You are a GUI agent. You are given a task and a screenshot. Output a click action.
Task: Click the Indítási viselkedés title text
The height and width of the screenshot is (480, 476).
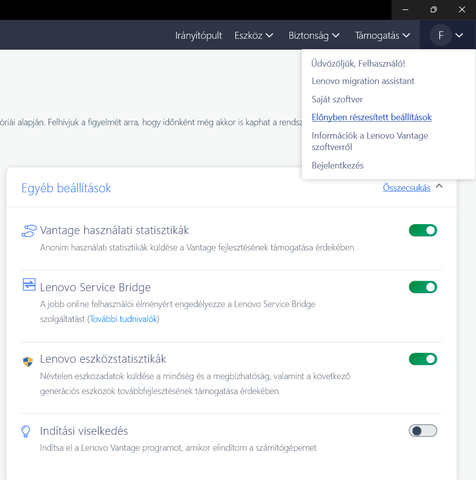pyautogui.click(x=84, y=431)
